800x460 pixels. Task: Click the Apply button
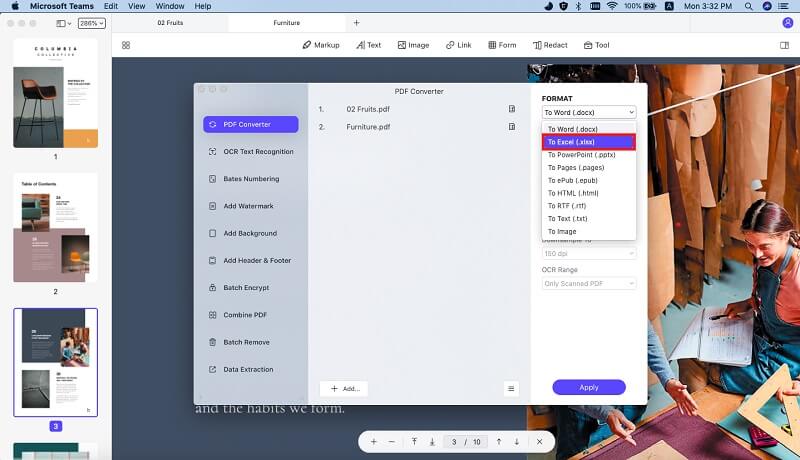click(589, 388)
